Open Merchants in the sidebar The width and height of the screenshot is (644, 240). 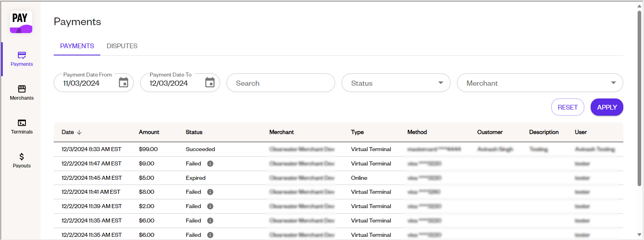22,93
